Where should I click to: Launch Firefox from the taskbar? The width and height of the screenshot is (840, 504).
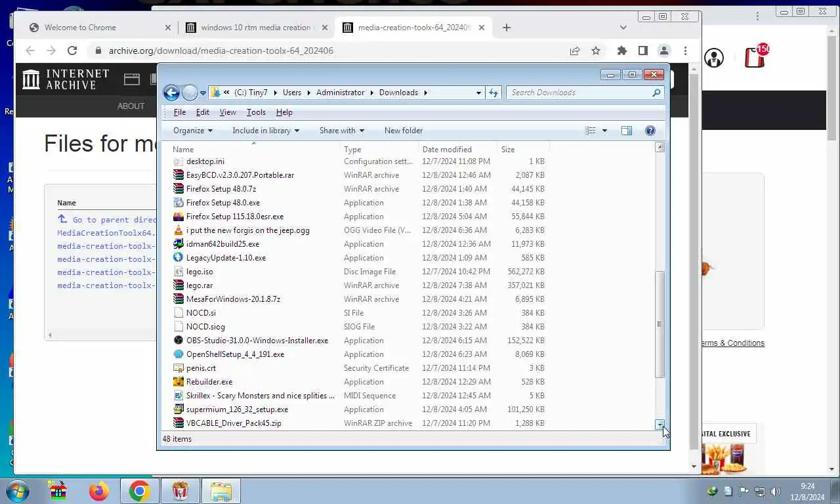tap(99, 491)
